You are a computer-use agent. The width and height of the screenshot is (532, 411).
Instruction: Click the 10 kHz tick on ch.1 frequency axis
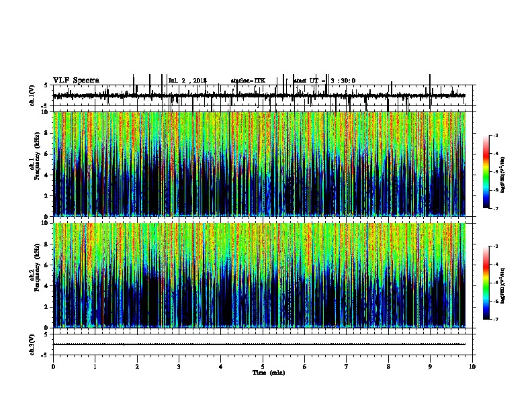[45, 112]
